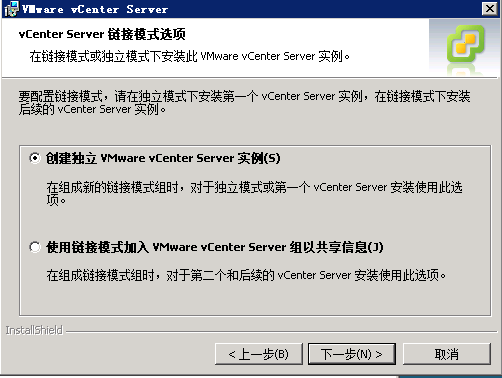Click the VMware vCenter Server title bar text
The height and width of the screenshot is (378, 502).
95,9
